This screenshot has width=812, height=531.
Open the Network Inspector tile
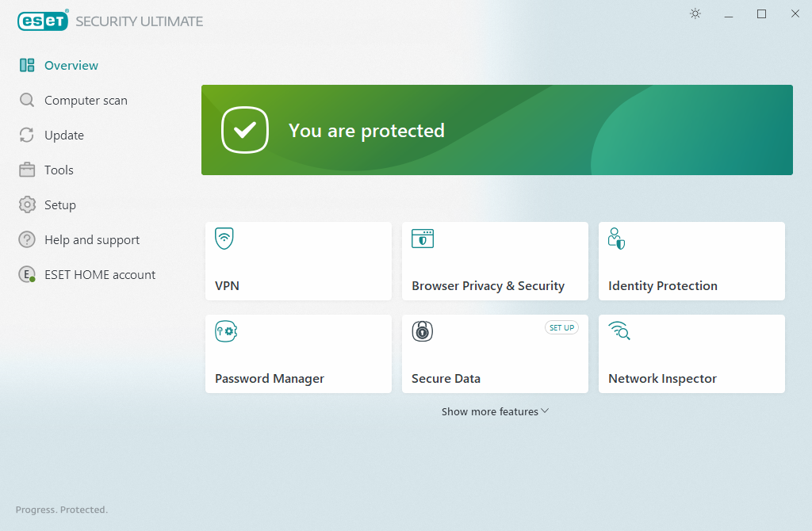pos(691,354)
